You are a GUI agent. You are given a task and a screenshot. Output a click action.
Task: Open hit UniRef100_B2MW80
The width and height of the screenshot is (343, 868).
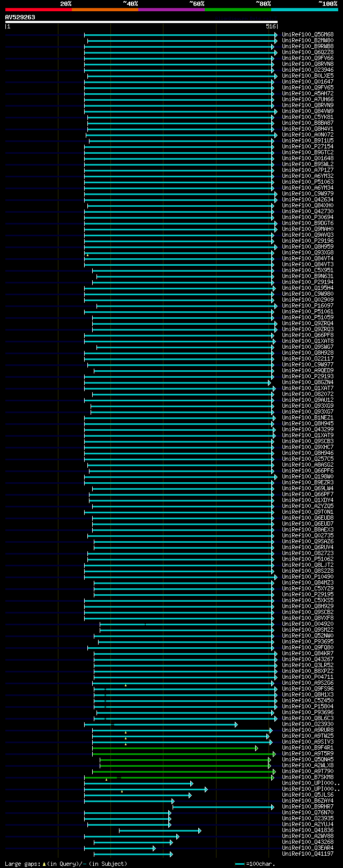(x=308, y=41)
